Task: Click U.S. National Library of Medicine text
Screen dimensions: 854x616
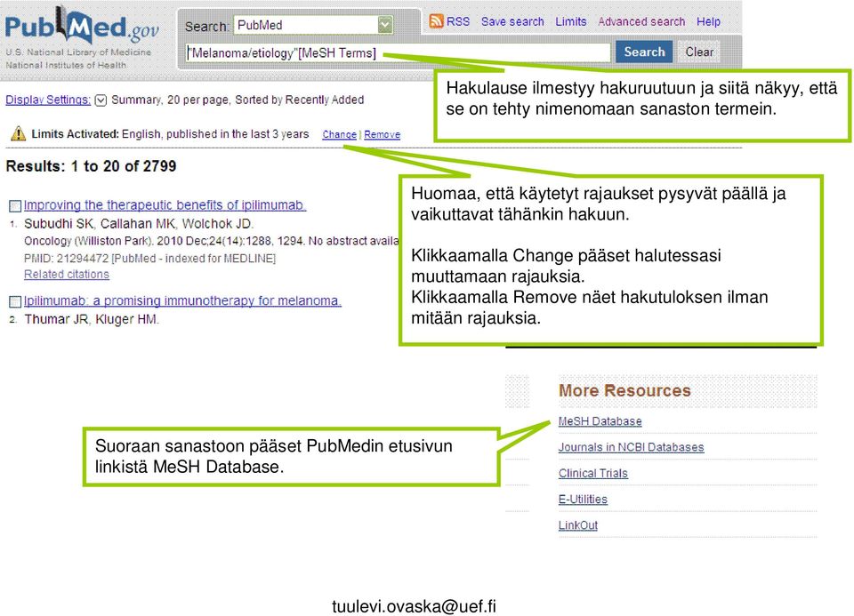Action: pos(78,52)
